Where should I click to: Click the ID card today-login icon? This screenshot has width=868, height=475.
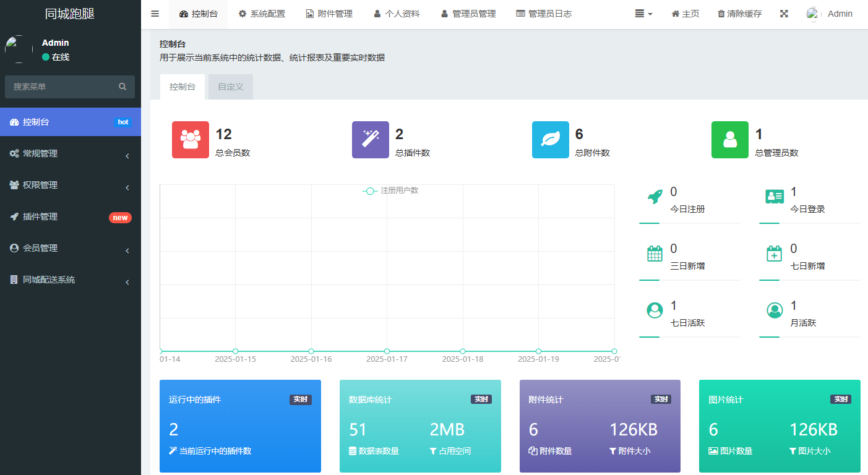coord(775,197)
